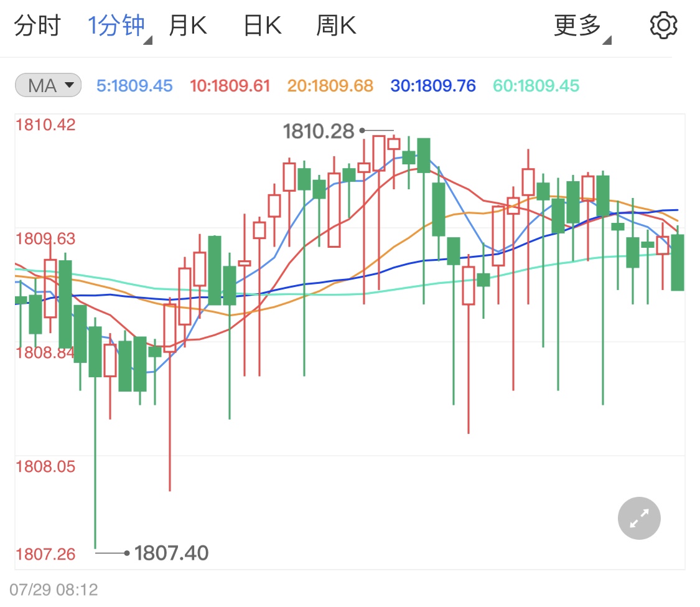The image size is (700, 607).
Task: Click the 1810.42 axis label
Action: (x=45, y=125)
